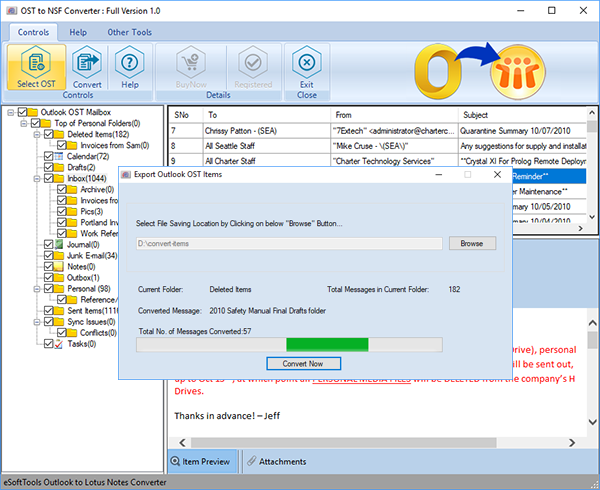Click the Journal(0) journal icon
600x490 pixels.
tap(59, 244)
